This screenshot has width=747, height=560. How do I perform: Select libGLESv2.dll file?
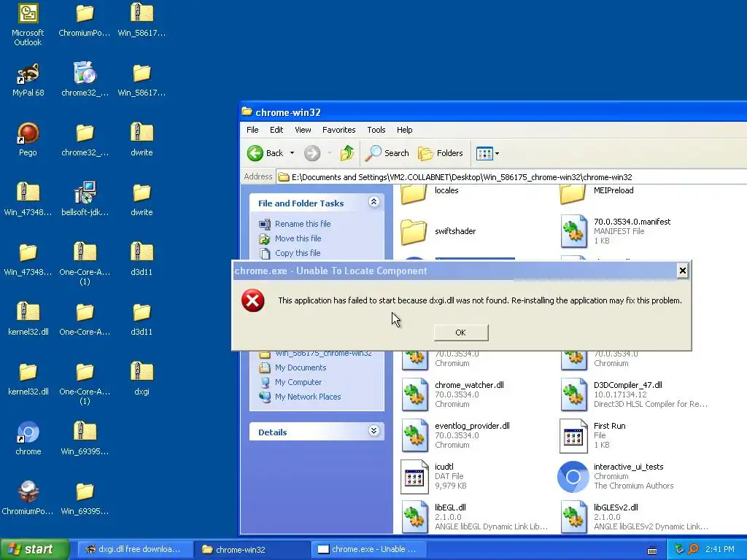click(x=634, y=517)
